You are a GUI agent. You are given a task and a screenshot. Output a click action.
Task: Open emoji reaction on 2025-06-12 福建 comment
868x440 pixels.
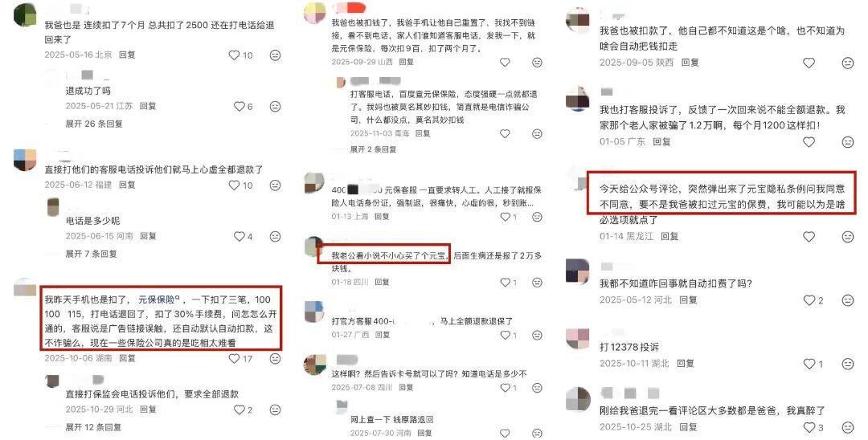pyautogui.click(x=275, y=185)
